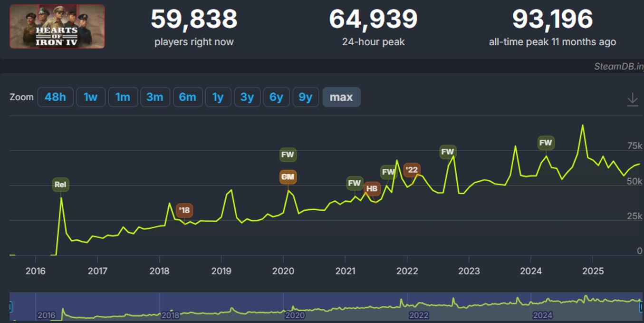The height and width of the screenshot is (323, 644).
Task: Click the 2025 x-axis label
Action: point(593,271)
